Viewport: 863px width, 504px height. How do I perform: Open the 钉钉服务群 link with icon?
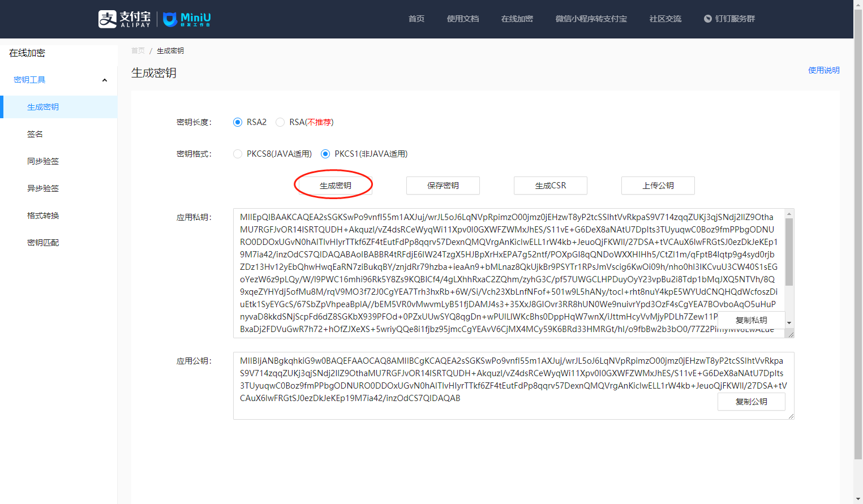pyautogui.click(x=729, y=19)
